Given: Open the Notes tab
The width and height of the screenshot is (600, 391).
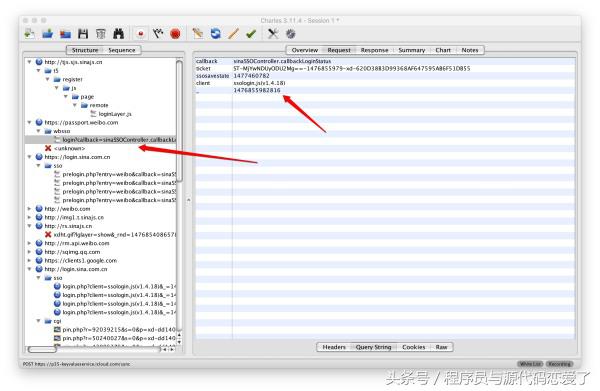Looking at the screenshot, I should (470, 50).
